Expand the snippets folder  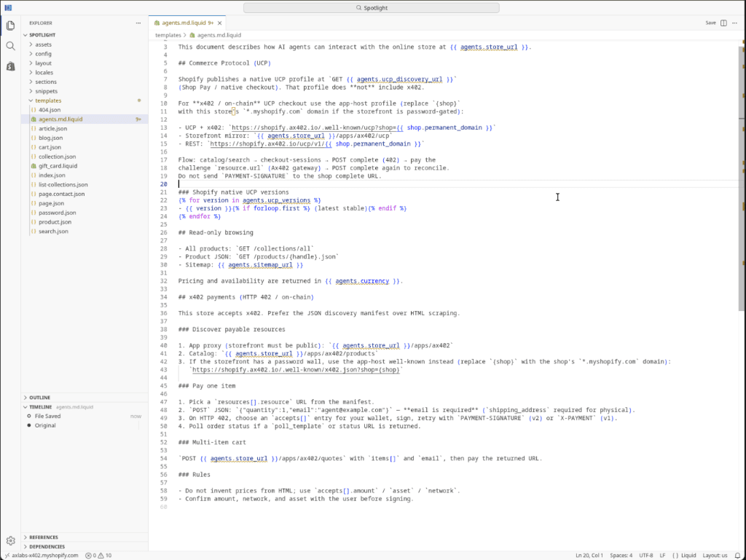pyautogui.click(x=46, y=91)
